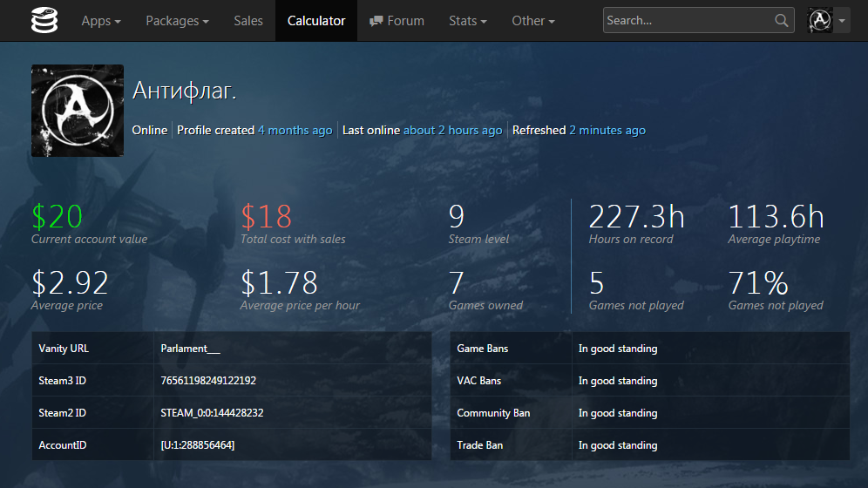Click the large profile avatar image
868x488 pixels.
(x=78, y=111)
